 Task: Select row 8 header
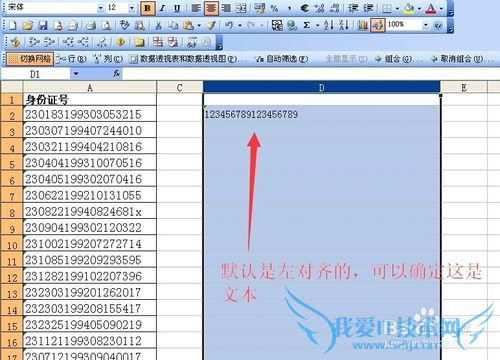[12, 212]
